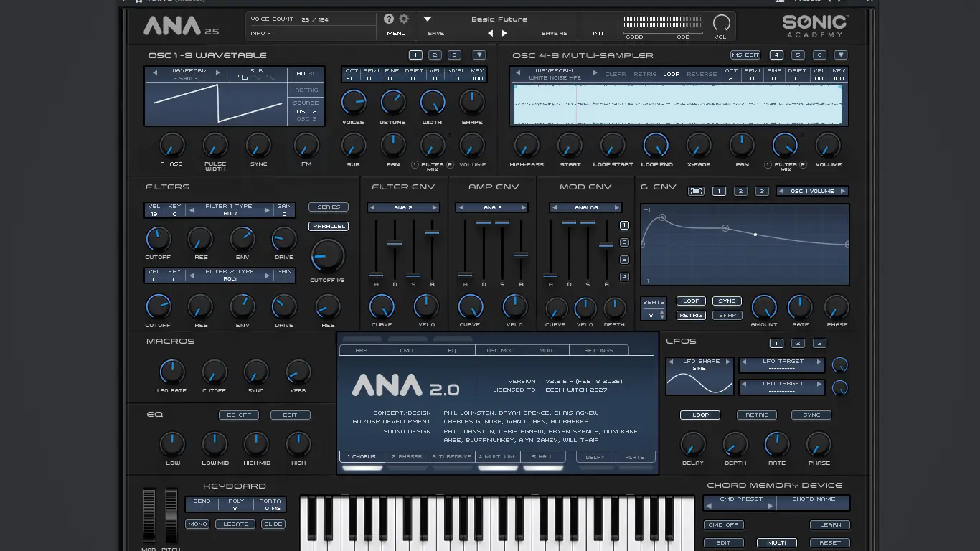The height and width of the screenshot is (551, 980).
Task: Open Amp Env ANA 2 selector
Action: [x=492, y=207]
